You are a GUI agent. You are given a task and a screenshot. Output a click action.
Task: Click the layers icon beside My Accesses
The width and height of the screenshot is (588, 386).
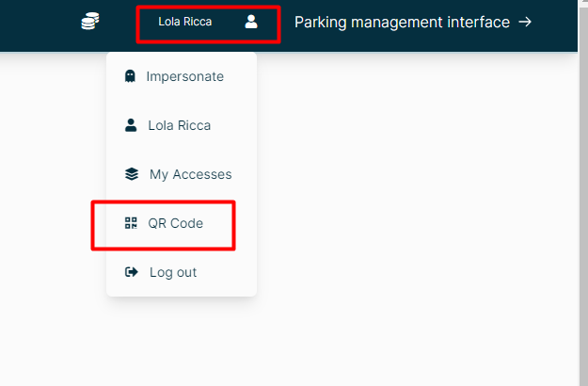[x=132, y=174]
